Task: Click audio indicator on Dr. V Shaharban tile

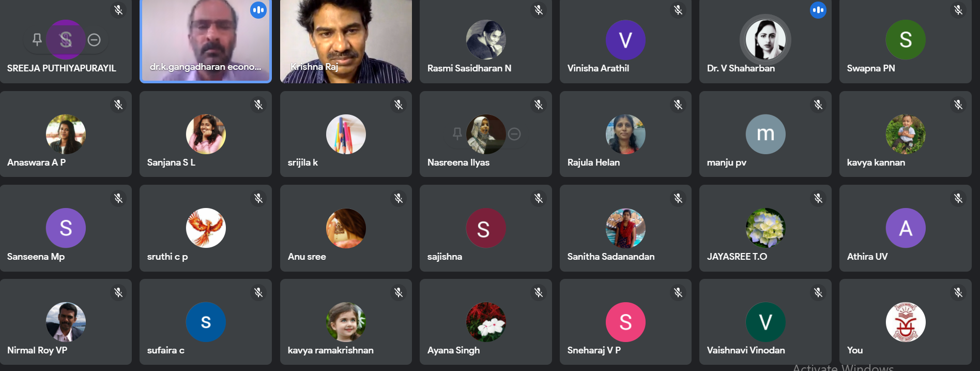Action: 818,10
